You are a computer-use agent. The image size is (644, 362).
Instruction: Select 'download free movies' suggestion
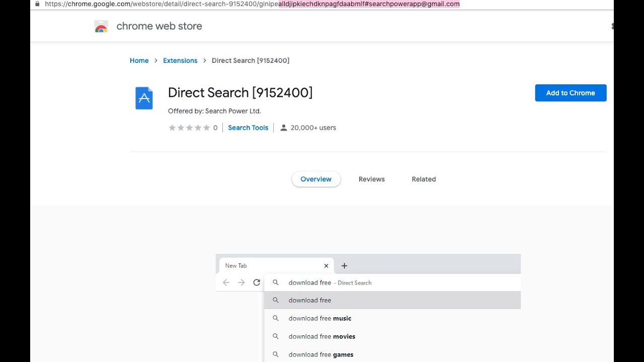coord(392,336)
